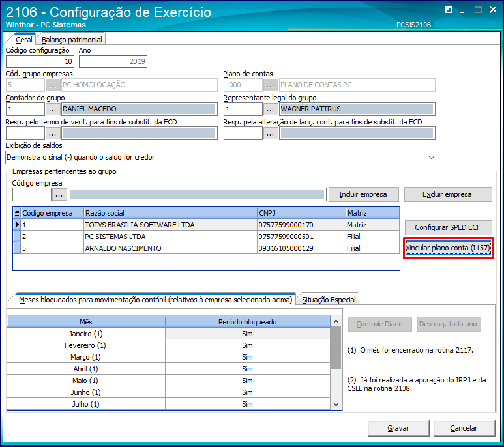Select the Maio (1) month row
Image resolution: width=504 pixels, height=447 pixels.
(x=168, y=381)
